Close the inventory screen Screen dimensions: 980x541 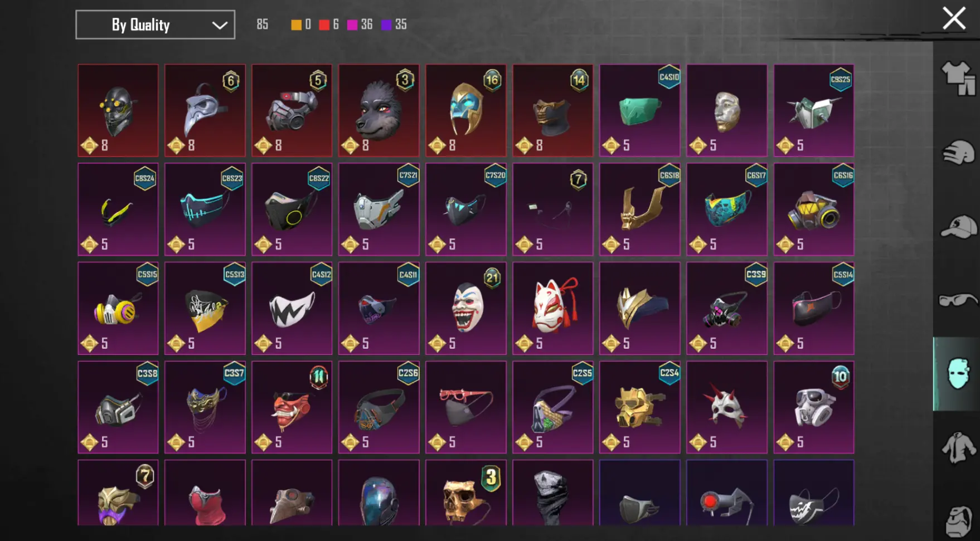(954, 18)
